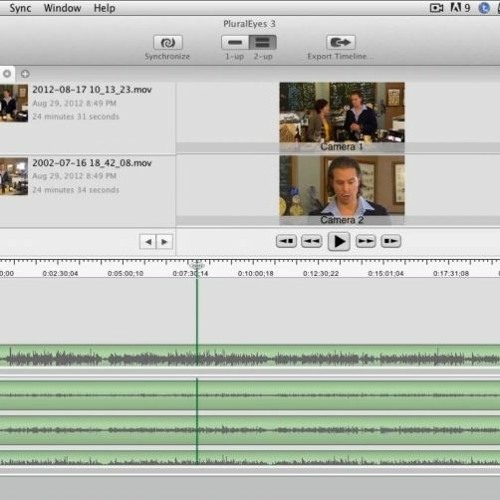The height and width of the screenshot is (500, 500).
Task: Jump to the beginning of the timeline
Action: 286,241
